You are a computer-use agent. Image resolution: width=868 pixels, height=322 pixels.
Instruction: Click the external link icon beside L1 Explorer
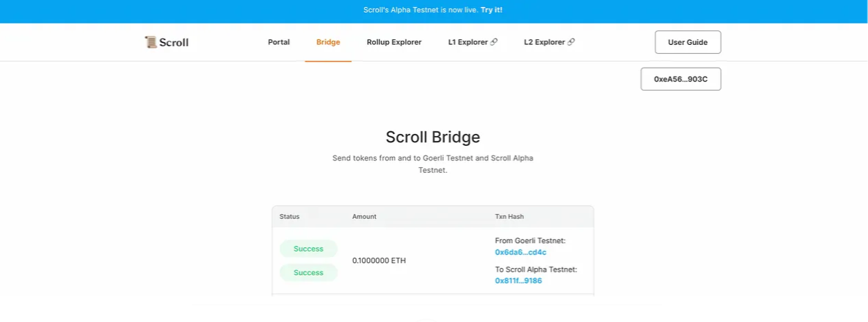click(494, 42)
